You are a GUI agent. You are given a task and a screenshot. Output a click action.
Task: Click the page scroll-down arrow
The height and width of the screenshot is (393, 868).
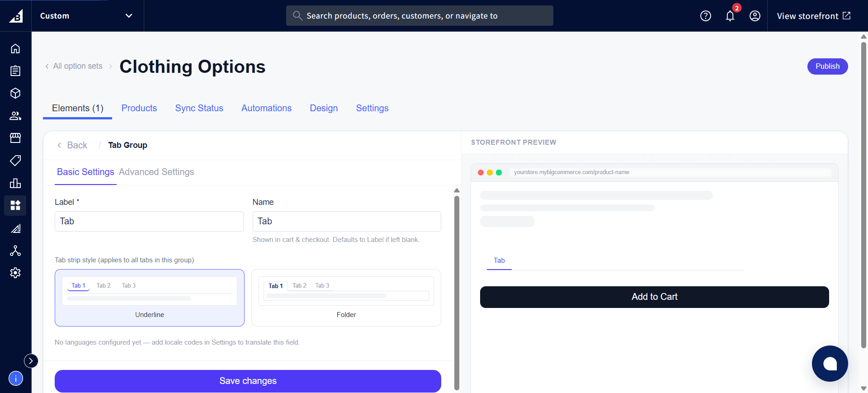[x=863, y=388]
